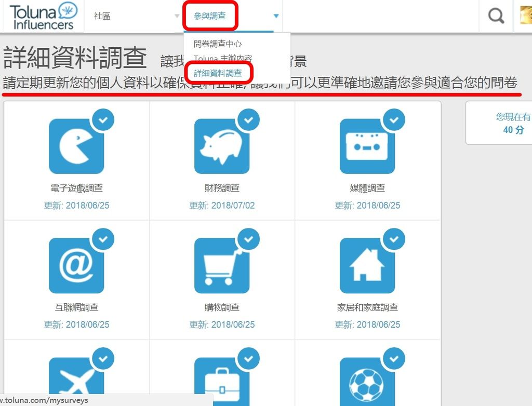Click the search magnifier icon
The image size is (532, 406).
[495, 16]
